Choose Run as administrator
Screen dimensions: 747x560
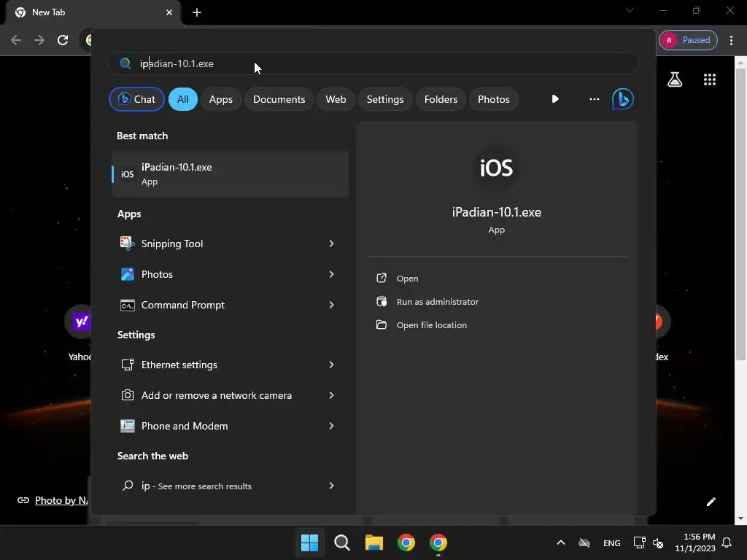(x=438, y=302)
